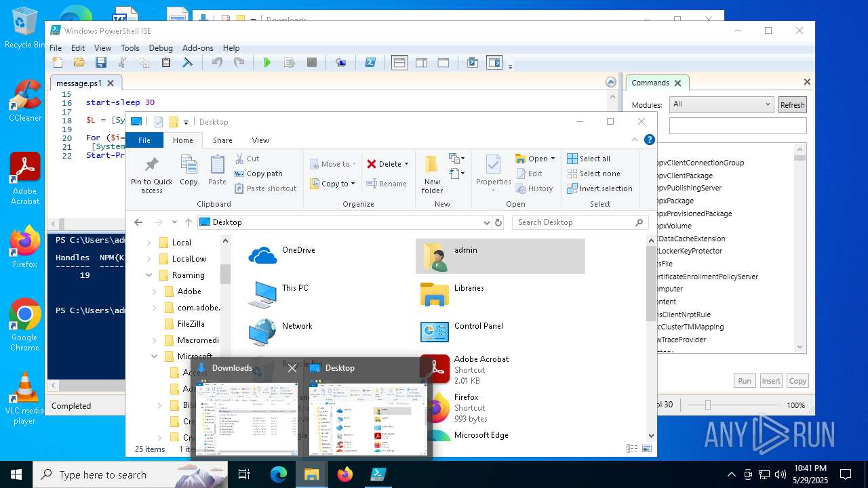Switch to the Share ribbon tab

pyautogui.click(x=222, y=140)
